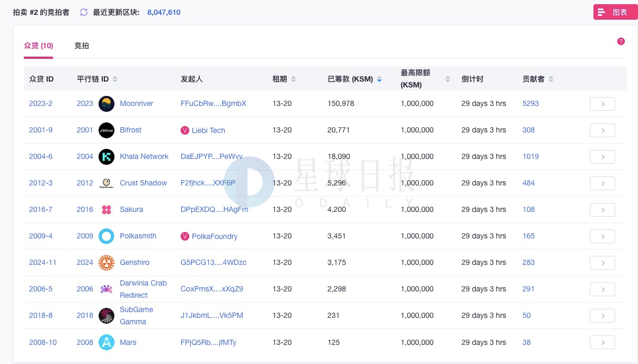
Task: Open originator FFuCbRw....BgmbX address
Action: pyautogui.click(x=214, y=104)
